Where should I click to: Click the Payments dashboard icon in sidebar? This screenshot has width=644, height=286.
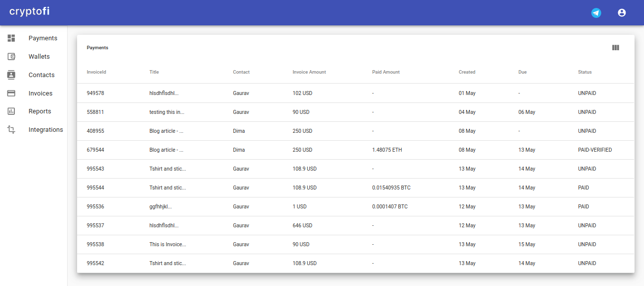[11, 38]
